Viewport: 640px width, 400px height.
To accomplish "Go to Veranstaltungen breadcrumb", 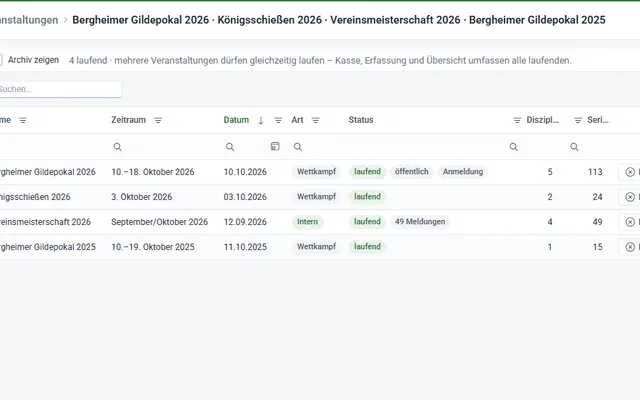I will (29, 20).
